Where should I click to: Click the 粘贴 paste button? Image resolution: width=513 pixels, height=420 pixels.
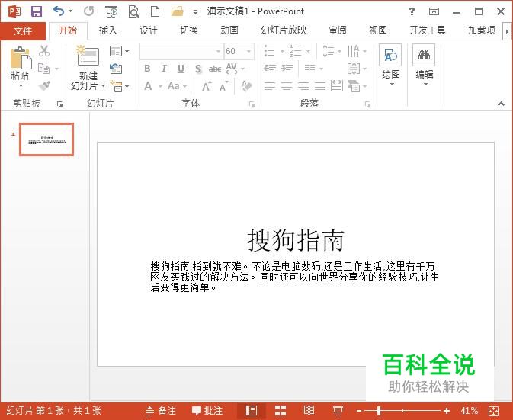pos(21,67)
